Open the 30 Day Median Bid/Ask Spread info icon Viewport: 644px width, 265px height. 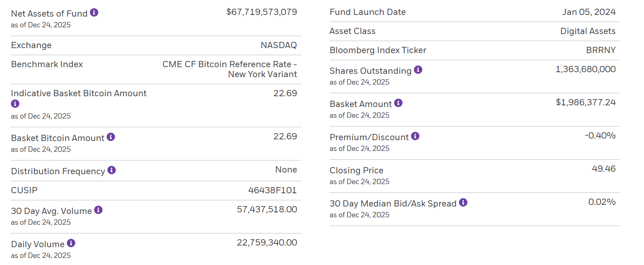click(x=463, y=202)
